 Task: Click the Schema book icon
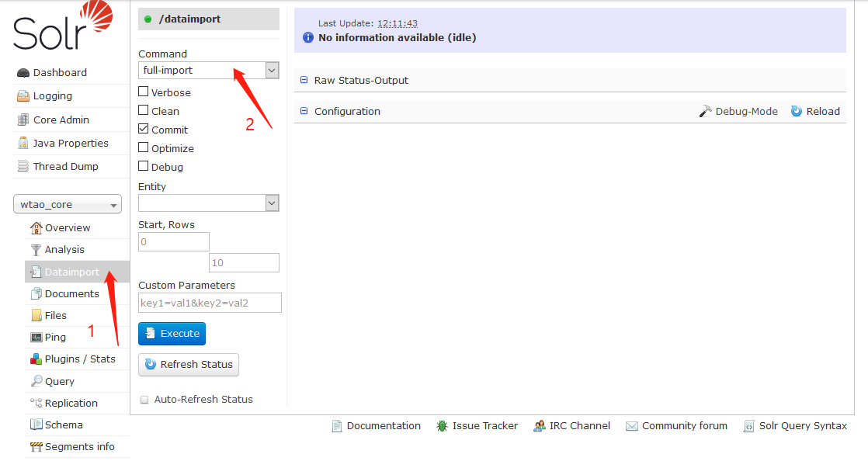pyautogui.click(x=36, y=425)
